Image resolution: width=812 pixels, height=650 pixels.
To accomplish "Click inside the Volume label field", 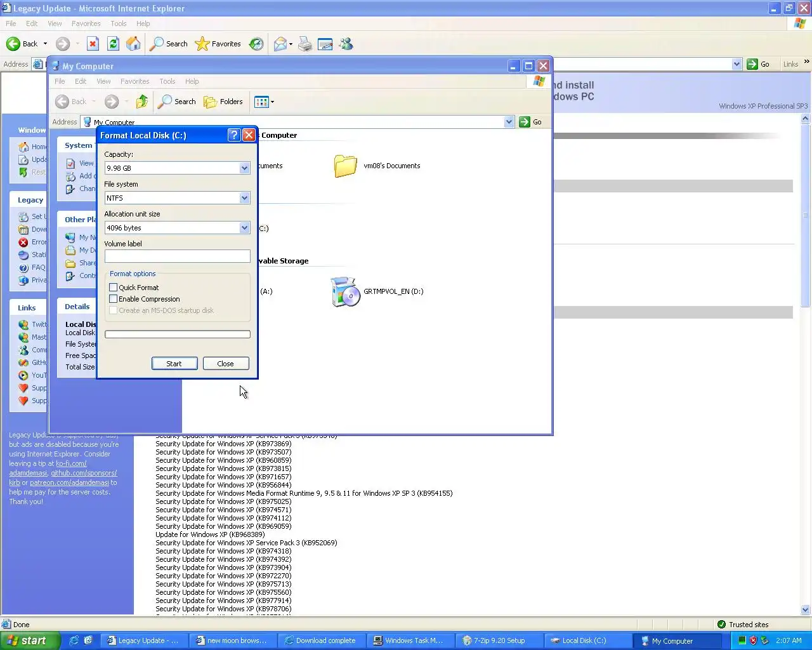I will (x=178, y=256).
